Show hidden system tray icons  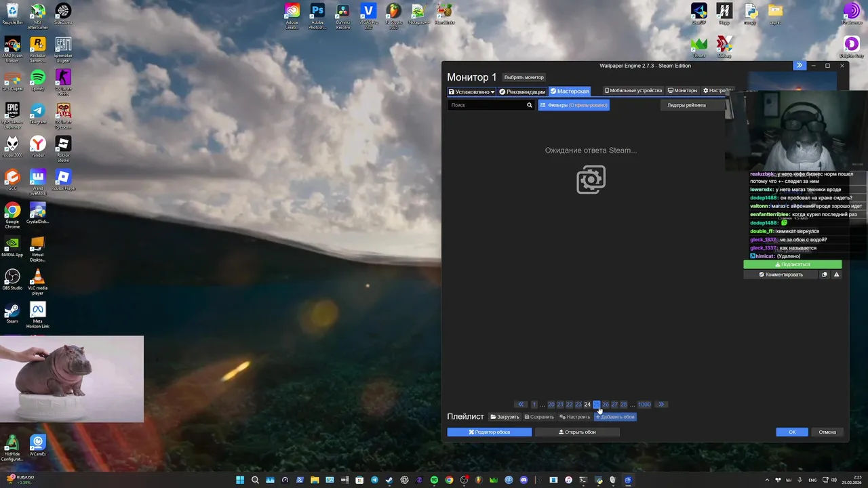coord(767,480)
